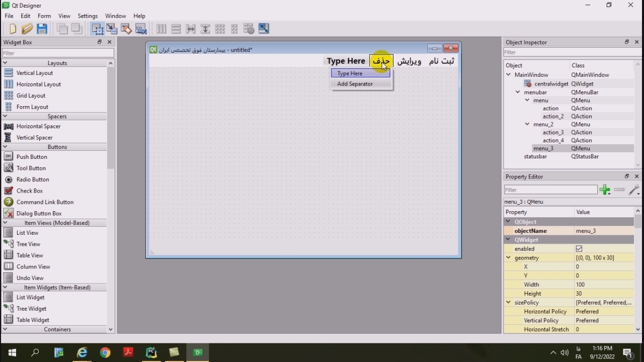Select Radio Button widget in Widget Box
Image resolution: width=644 pixels, height=362 pixels.
[x=33, y=179]
